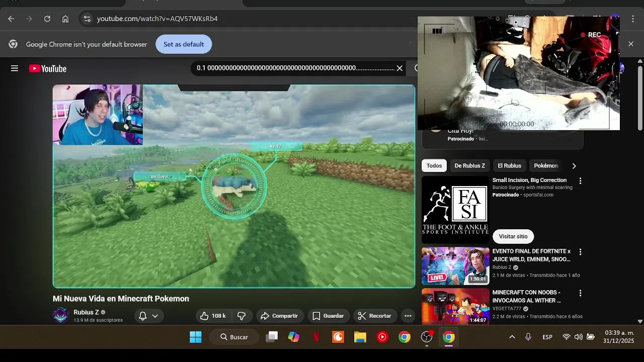Launch Copilot from the taskbar
Screen dimensions: 644x362
(294, 337)
